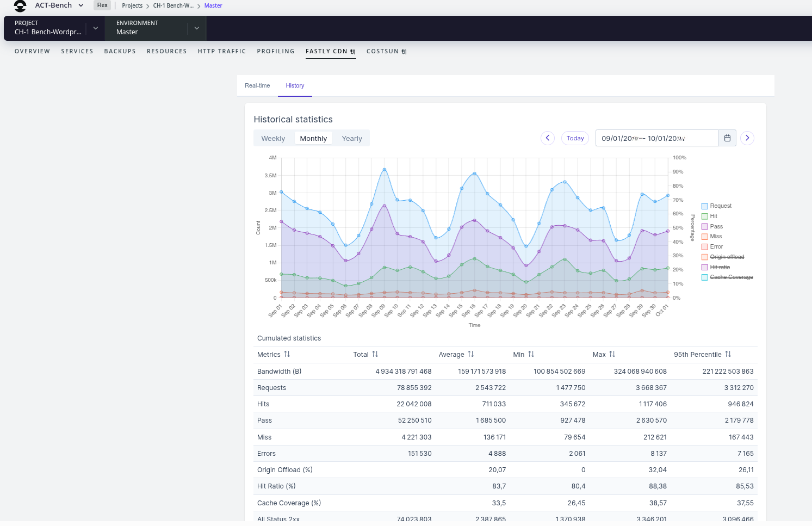Click the previous period arrow

click(x=547, y=138)
